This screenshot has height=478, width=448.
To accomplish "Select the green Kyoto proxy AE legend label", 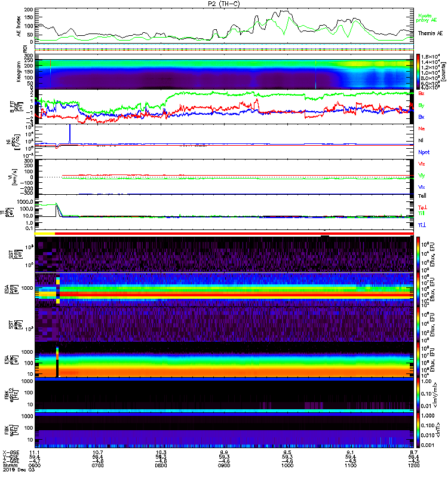I will [x=426, y=18].
